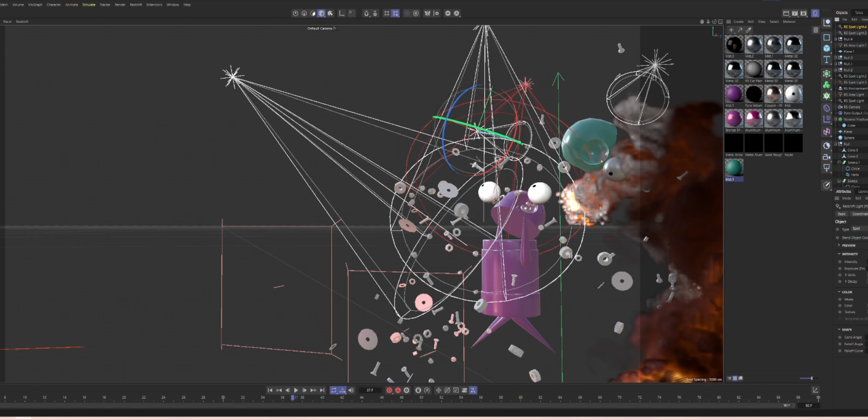
Task: Mute audio playback with the speaker icon
Action: pyautogui.click(x=351, y=390)
